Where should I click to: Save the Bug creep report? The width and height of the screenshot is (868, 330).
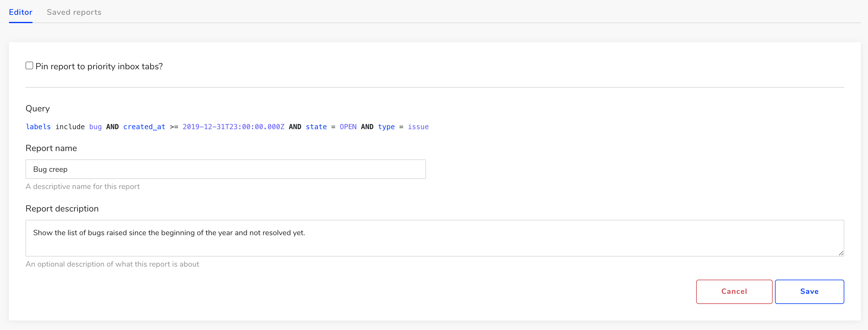click(x=809, y=291)
